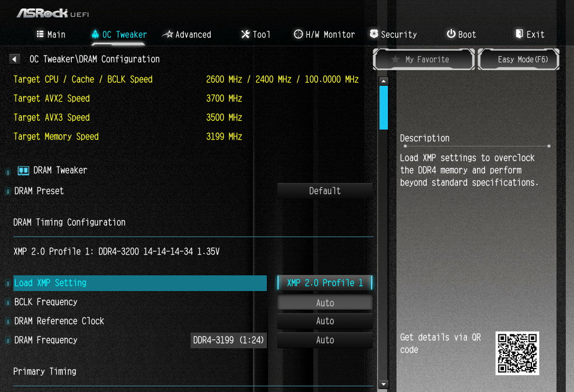This screenshot has width=574, height=392.
Task: Click the Target Memory Speed 3199 MHz value
Action: tap(224, 137)
